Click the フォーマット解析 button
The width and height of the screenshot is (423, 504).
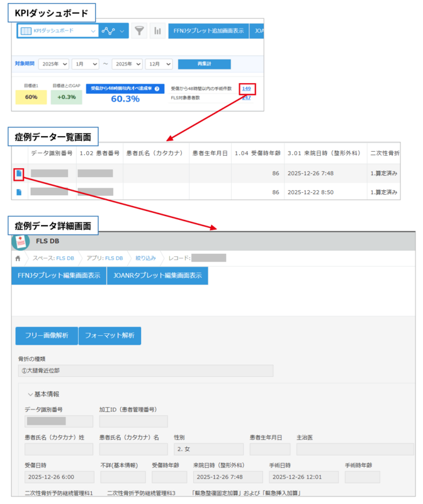pyautogui.click(x=110, y=336)
